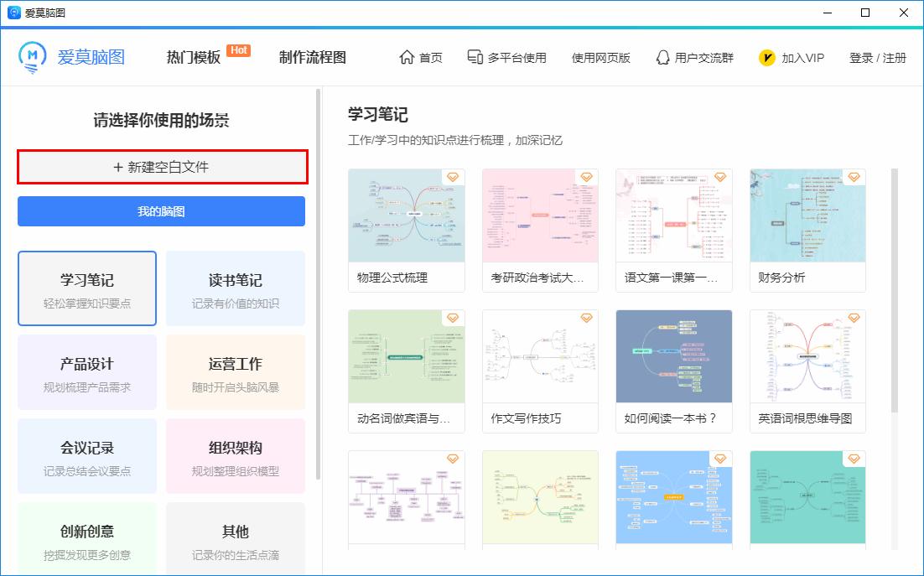Click the 学习笔记 section heading
Image resolution: width=924 pixels, height=576 pixels.
[x=377, y=114]
